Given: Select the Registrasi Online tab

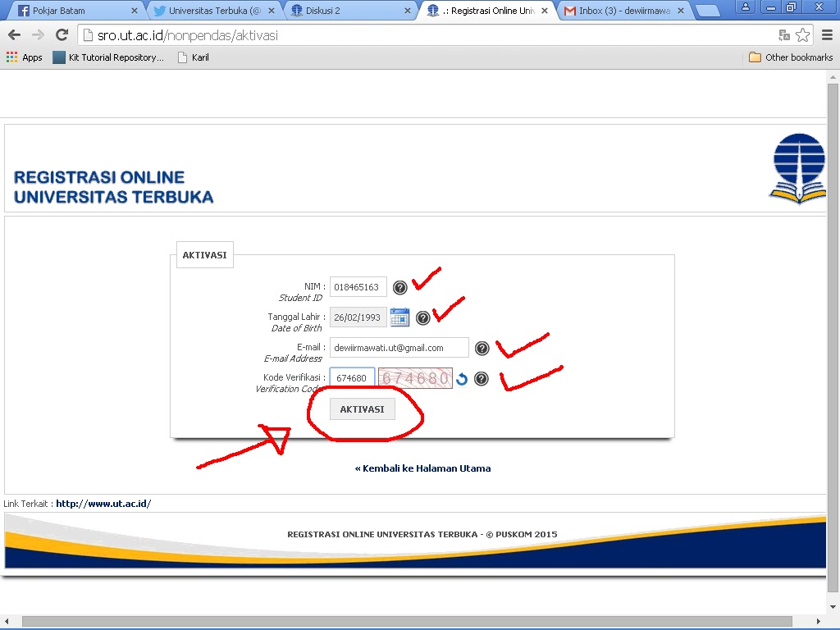Looking at the screenshot, I should (x=485, y=11).
